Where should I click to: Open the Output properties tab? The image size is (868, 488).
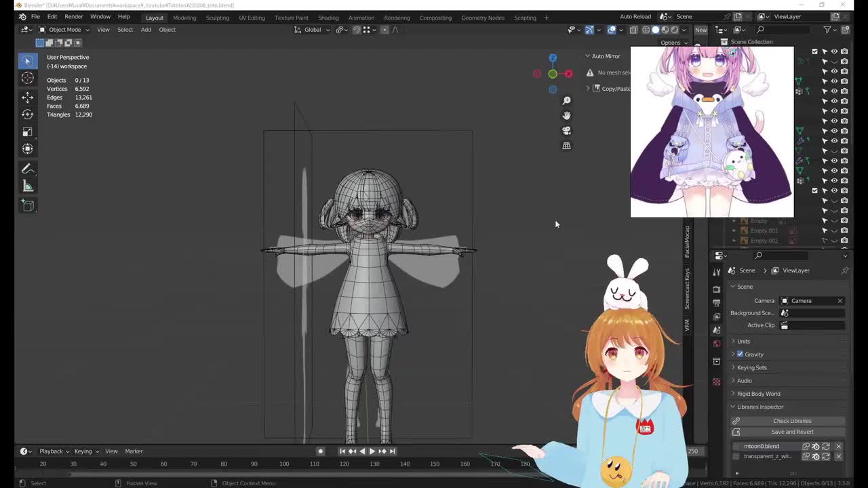716,303
